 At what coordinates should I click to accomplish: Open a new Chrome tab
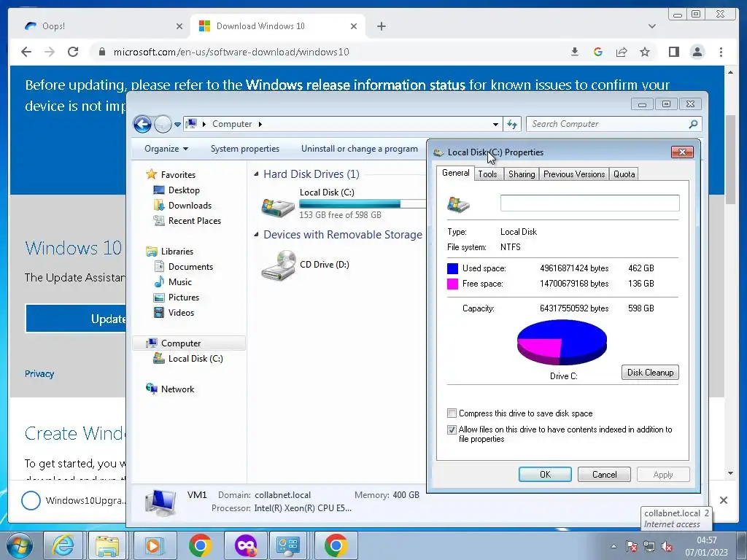tap(381, 26)
